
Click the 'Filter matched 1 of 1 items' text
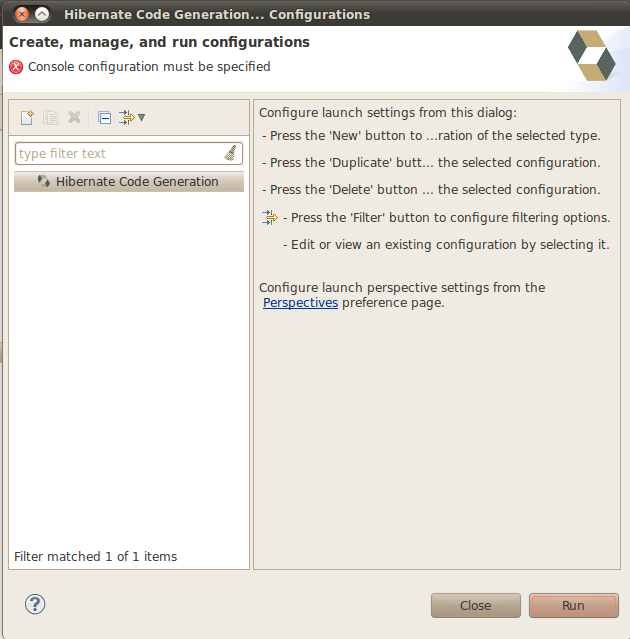(x=95, y=557)
